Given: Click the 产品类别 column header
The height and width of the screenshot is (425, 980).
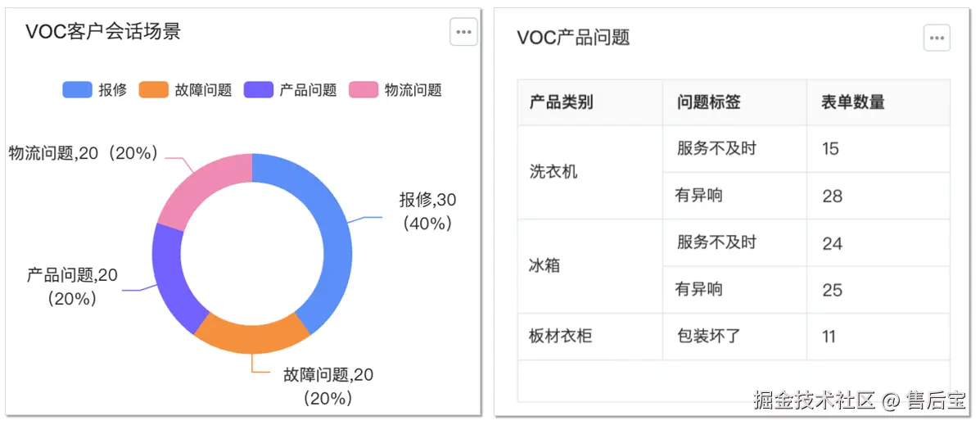Looking at the screenshot, I should tap(561, 102).
